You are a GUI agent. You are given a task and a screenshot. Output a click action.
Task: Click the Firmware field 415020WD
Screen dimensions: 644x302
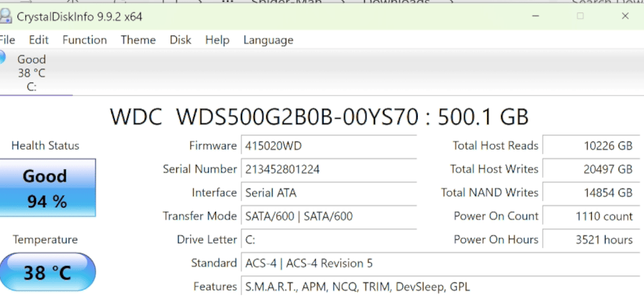(329, 146)
